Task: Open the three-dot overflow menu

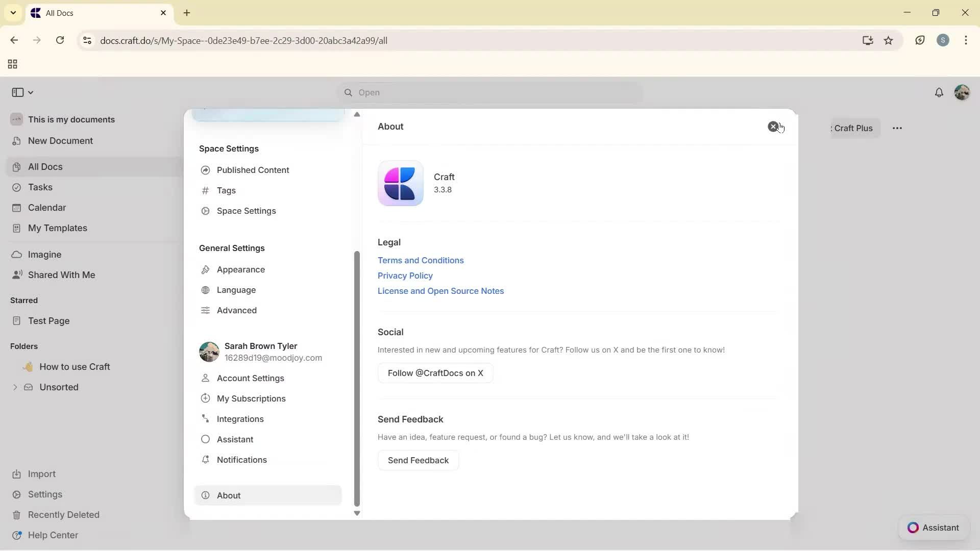Action: (898, 128)
